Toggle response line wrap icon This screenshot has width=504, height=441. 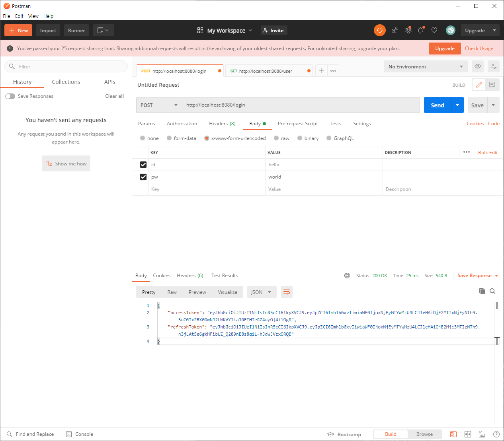(287, 292)
